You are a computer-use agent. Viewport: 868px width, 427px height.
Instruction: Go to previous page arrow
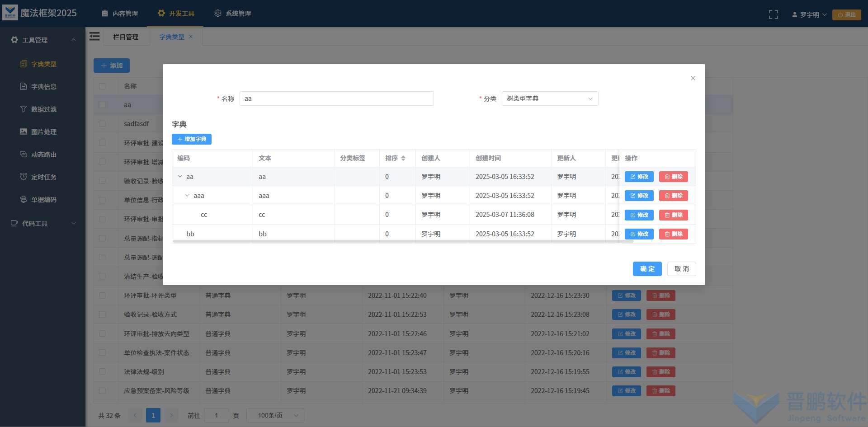[x=135, y=415]
